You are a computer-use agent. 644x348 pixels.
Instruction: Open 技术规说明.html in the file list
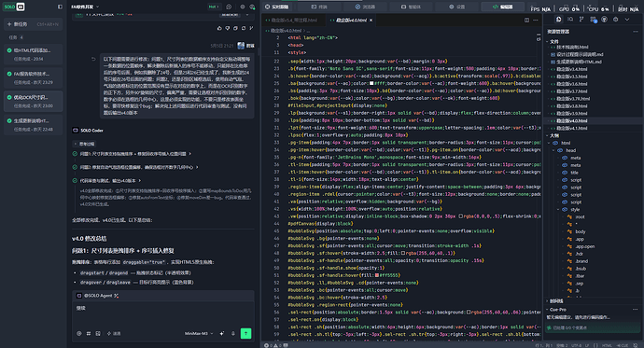coord(571,47)
